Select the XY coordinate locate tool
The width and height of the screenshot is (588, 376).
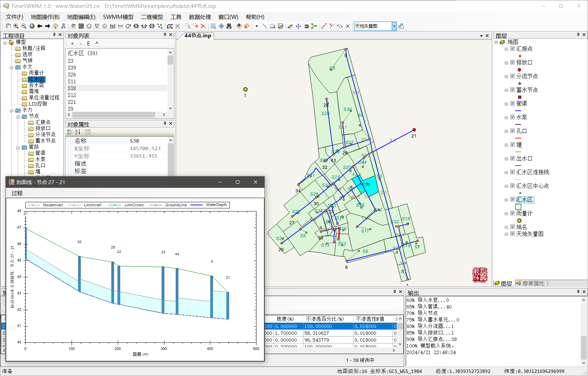63,26
